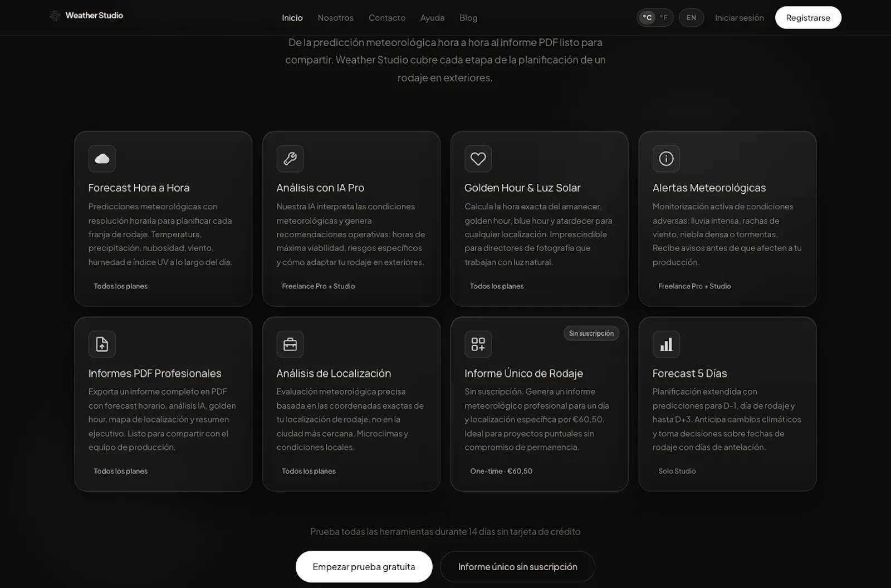The width and height of the screenshot is (891, 588).
Task: Click Todos los planes tag on Análisis de Localización
Action: pos(309,471)
